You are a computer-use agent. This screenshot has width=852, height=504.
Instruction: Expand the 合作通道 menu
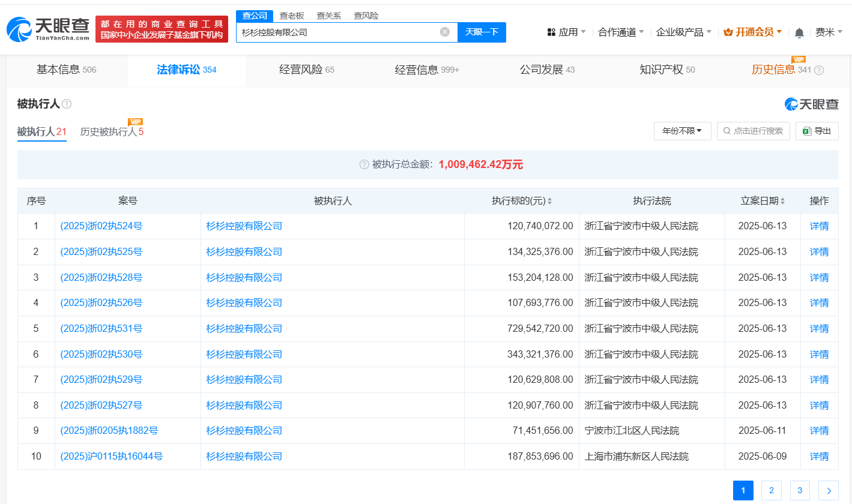(x=621, y=32)
